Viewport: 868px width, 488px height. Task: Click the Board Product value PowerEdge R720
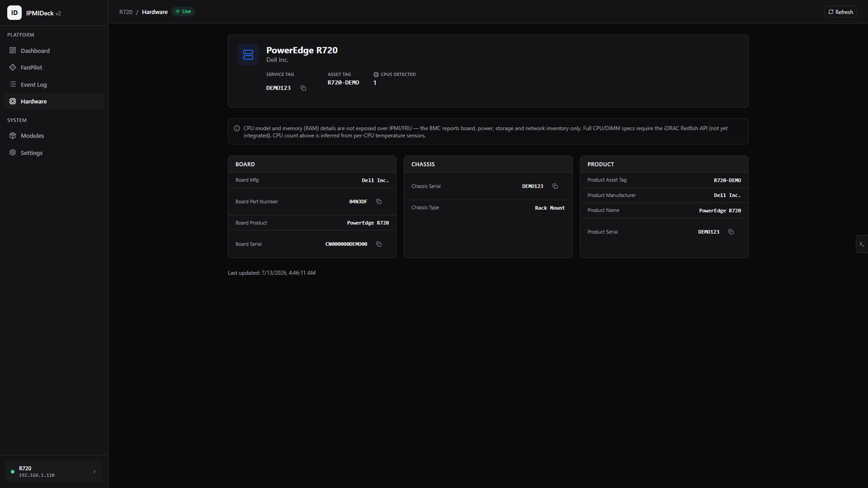click(x=368, y=223)
